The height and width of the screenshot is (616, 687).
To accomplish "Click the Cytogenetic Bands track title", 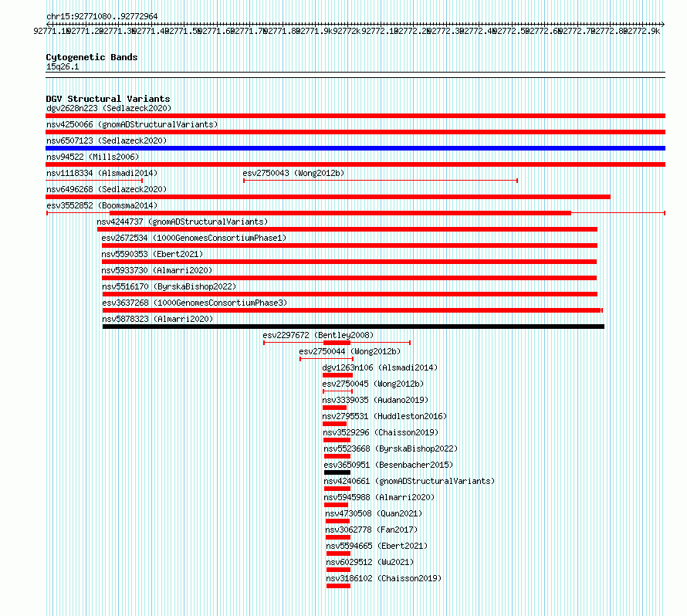I will pyautogui.click(x=92, y=57).
